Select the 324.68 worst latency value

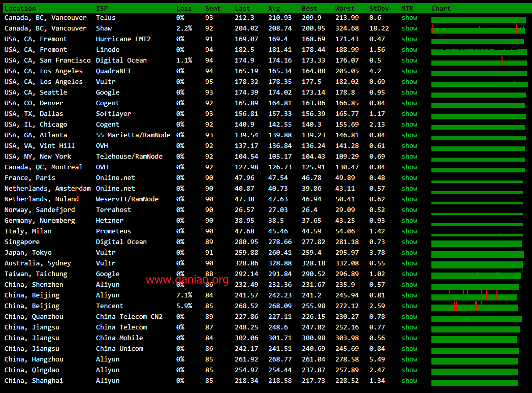[347, 28]
